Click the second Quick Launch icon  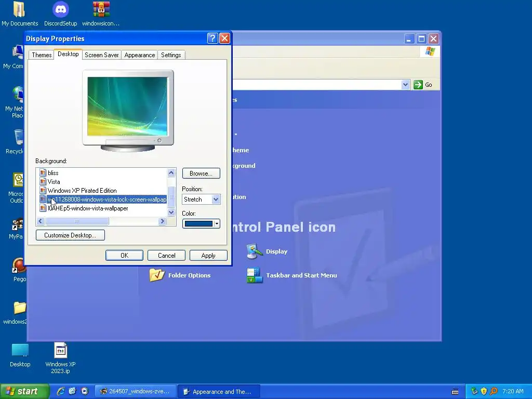pos(73,391)
